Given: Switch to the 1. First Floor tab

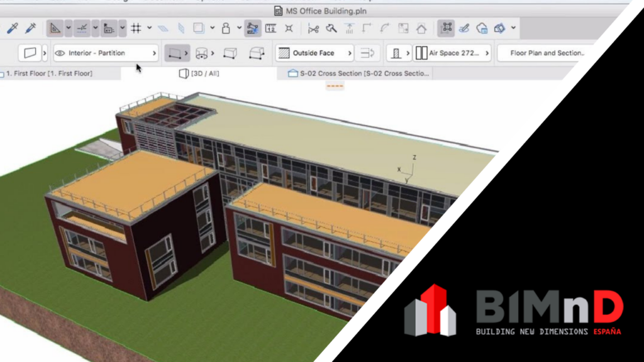Looking at the screenshot, I should click(49, 74).
